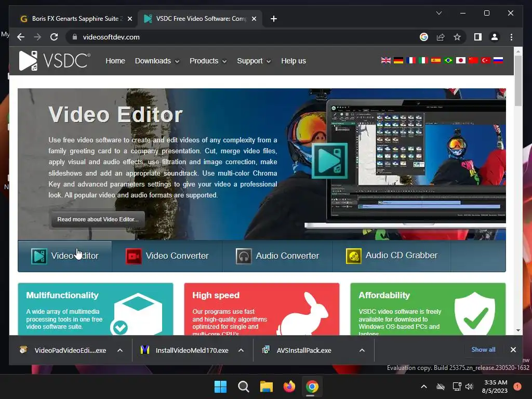Select the Audio Converter product tab
Viewport: 532px width, 399px height.
coord(277,256)
